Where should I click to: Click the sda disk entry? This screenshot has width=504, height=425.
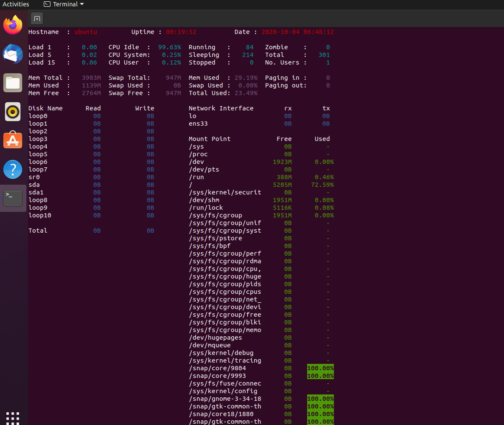pyautogui.click(x=34, y=185)
